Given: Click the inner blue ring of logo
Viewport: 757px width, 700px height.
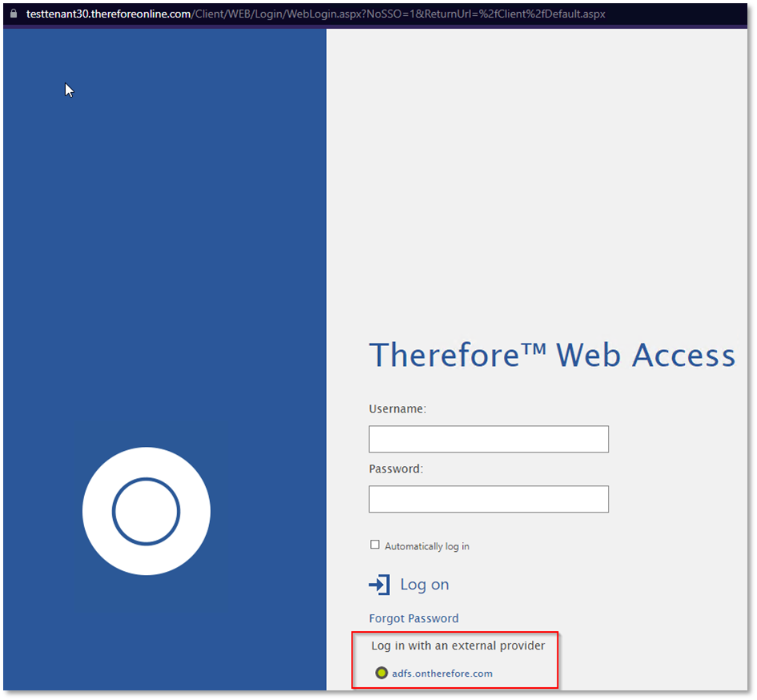Looking at the screenshot, I should point(114,511).
